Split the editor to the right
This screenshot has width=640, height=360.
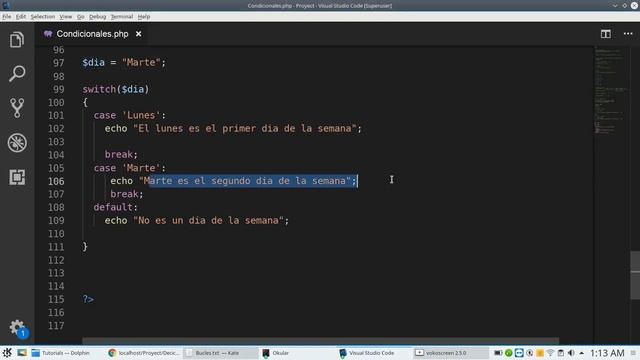tap(606, 34)
